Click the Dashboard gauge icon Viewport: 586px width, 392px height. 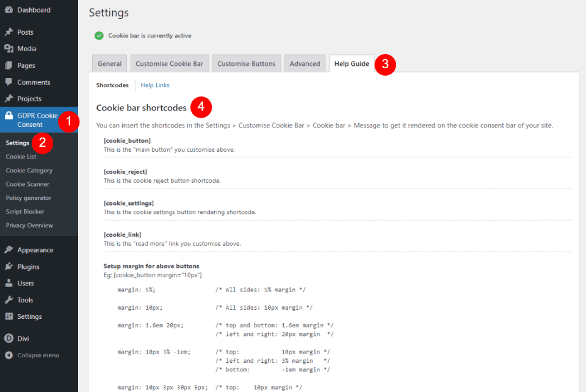click(9, 10)
